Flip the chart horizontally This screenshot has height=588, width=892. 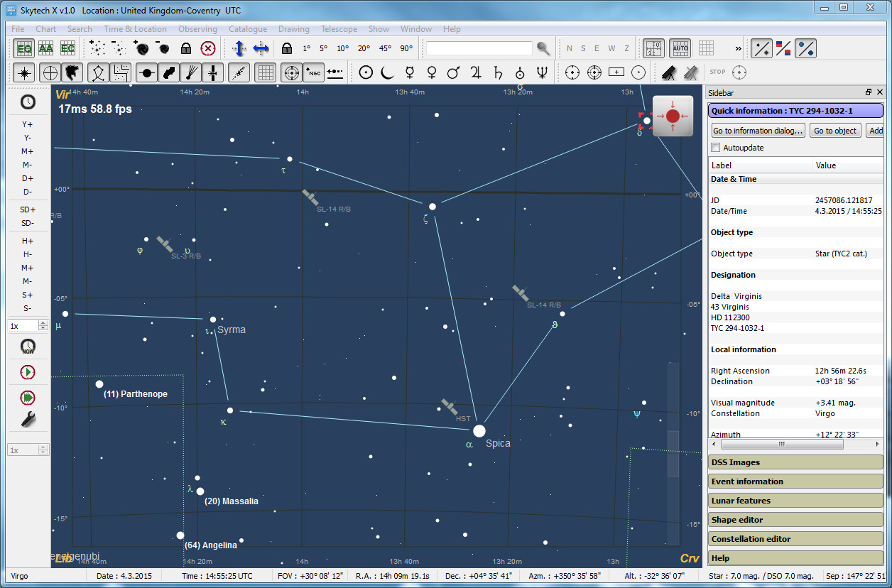tap(261, 48)
